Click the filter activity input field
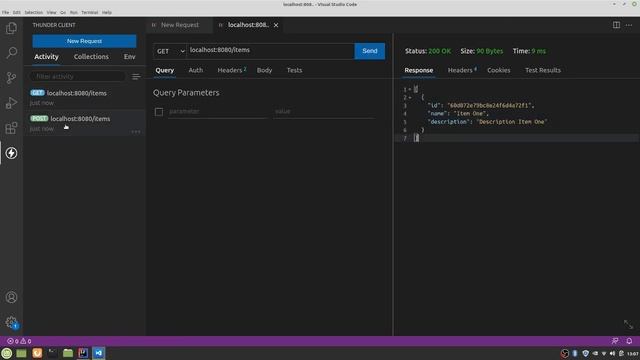This screenshot has width=640, height=360. pyautogui.click(x=78, y=76)
